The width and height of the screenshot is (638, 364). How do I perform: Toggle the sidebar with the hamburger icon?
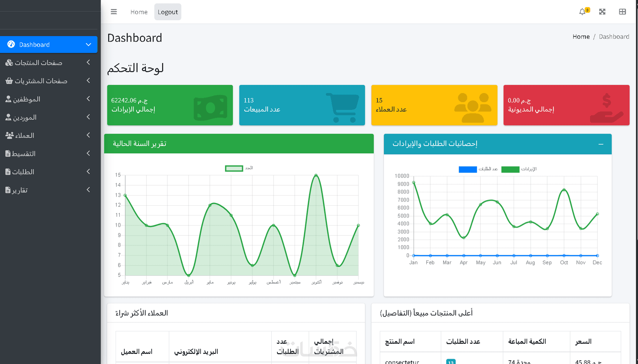114,12
